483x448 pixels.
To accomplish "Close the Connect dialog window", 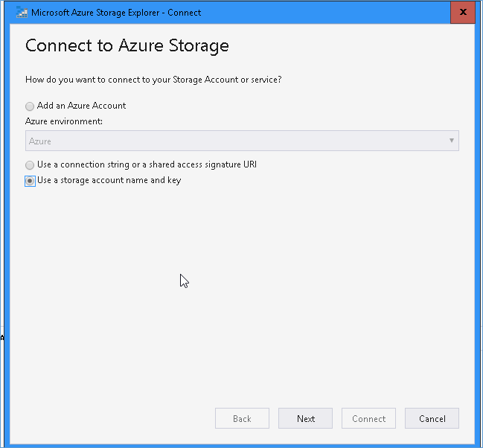I will point(463,13).
